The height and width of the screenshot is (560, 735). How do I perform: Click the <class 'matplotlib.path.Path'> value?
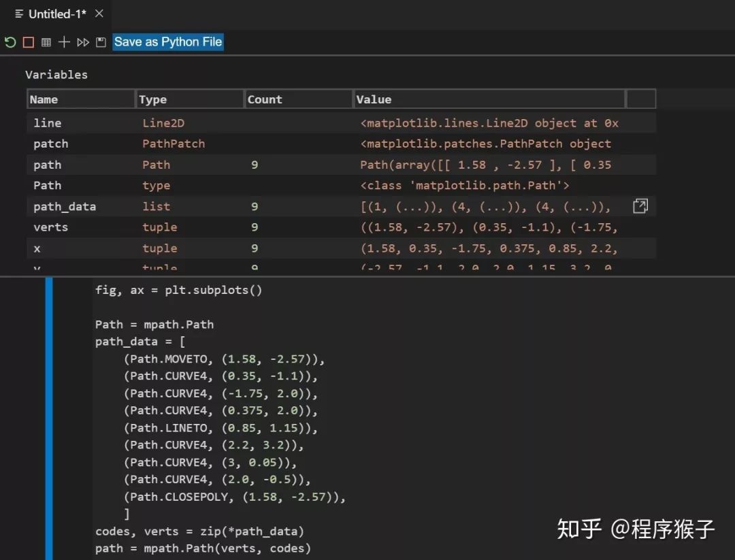pos(465,186)
